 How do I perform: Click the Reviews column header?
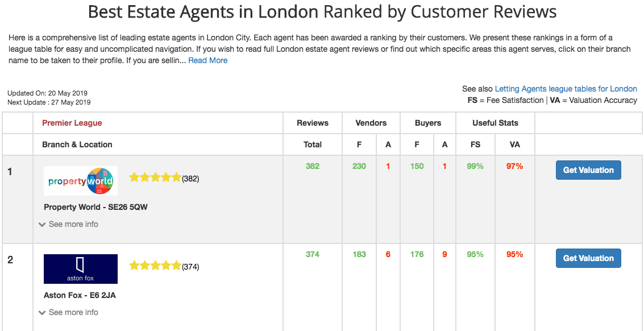click(x=313, y=123)
